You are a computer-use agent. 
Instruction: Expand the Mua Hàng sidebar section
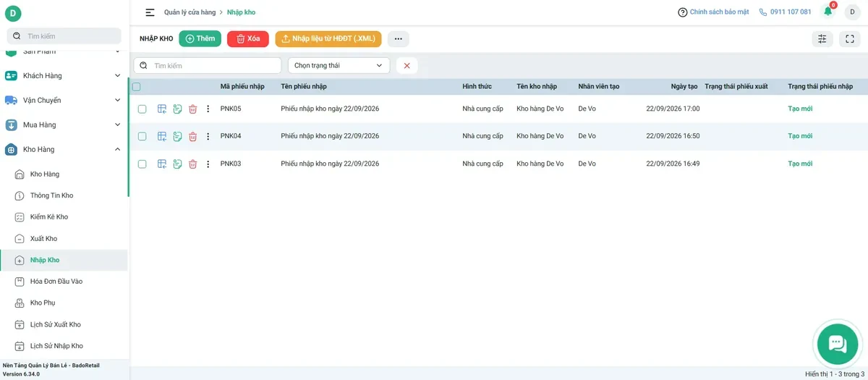click(x=64, y=125)
